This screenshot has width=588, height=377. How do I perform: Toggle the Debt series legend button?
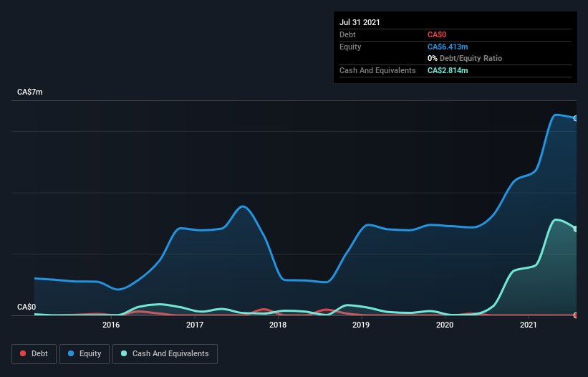tap(34, 354)
